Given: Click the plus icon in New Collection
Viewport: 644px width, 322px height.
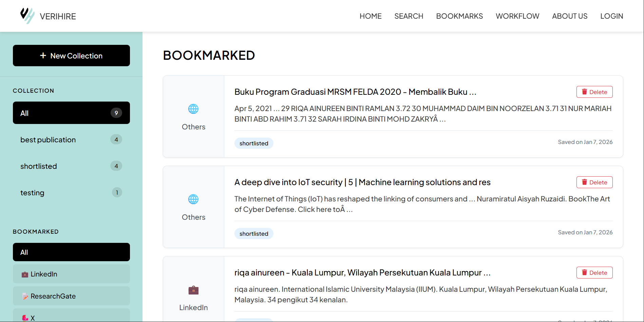Looking at the screenshot, I should tap(43, 56).
